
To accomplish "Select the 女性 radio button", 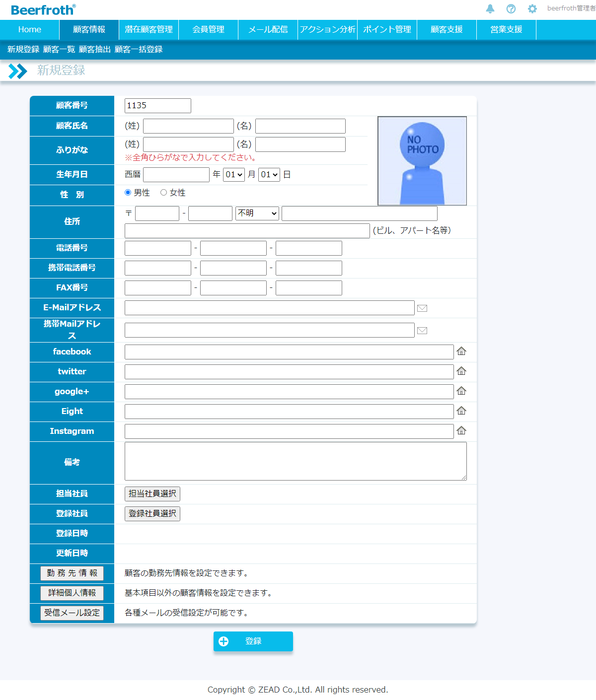I will 163,193.
